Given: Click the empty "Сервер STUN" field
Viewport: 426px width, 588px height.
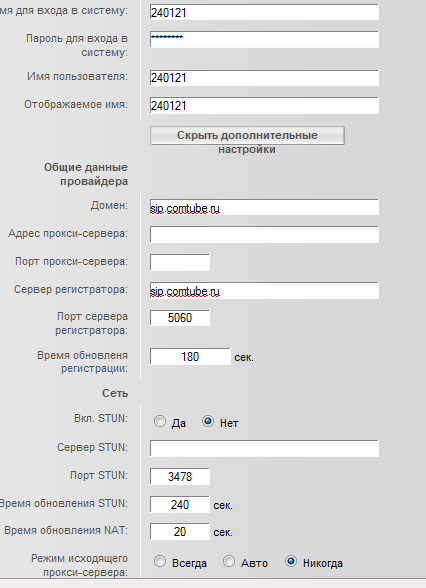Looking at the screenshot, I should tap(264, 448).
